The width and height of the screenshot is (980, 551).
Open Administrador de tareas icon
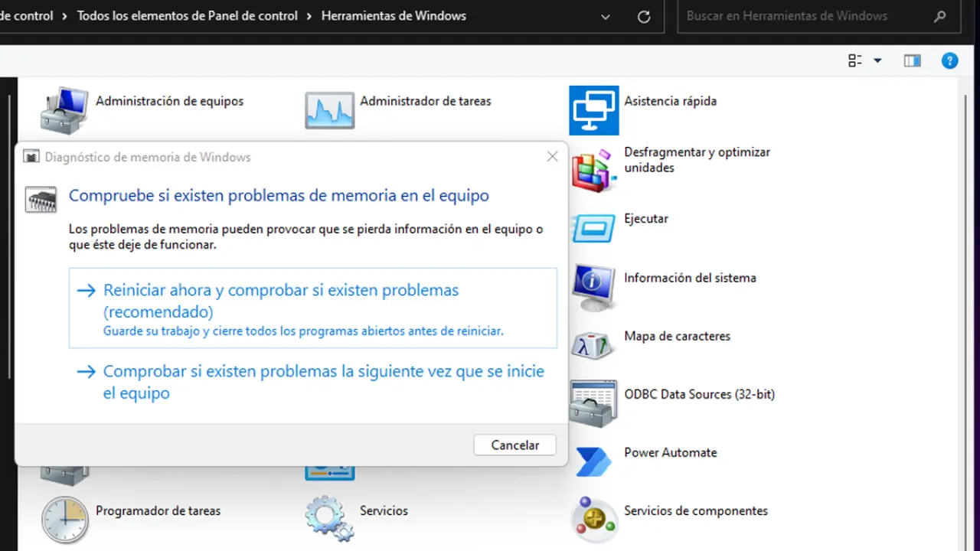[x=329, y=109]
